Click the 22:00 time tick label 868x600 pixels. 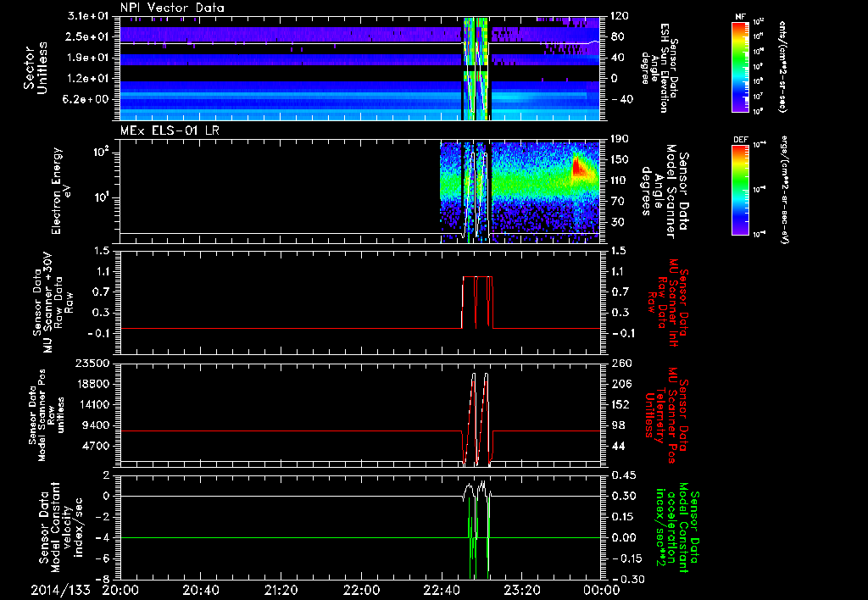coord(361,590)
